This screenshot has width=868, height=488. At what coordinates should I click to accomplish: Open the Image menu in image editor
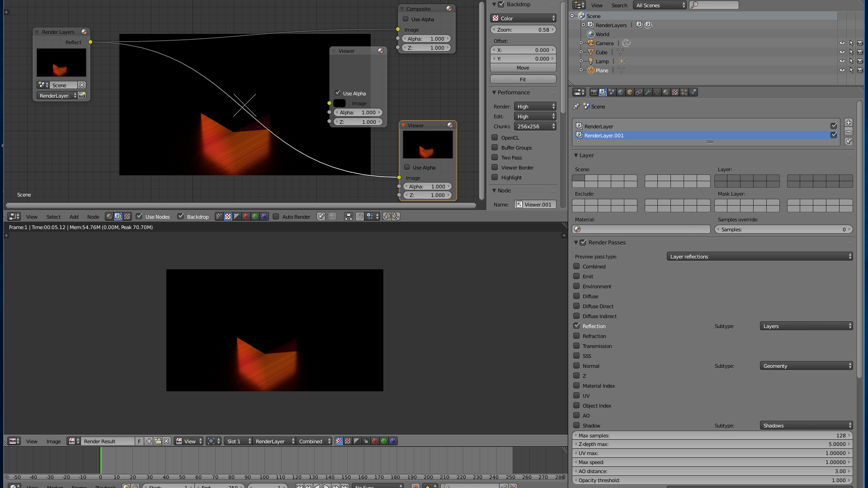53,441
